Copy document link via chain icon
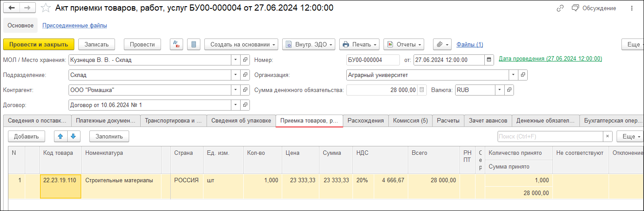The width and height of the screenshot is (644, 211). click(x=560, y=8)
